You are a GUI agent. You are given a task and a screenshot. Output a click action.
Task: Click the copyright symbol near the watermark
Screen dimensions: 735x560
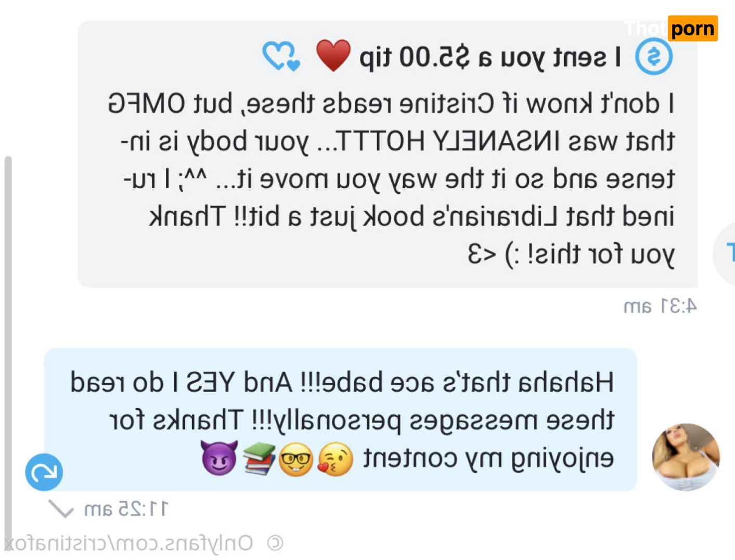click(x=275, y=543)
